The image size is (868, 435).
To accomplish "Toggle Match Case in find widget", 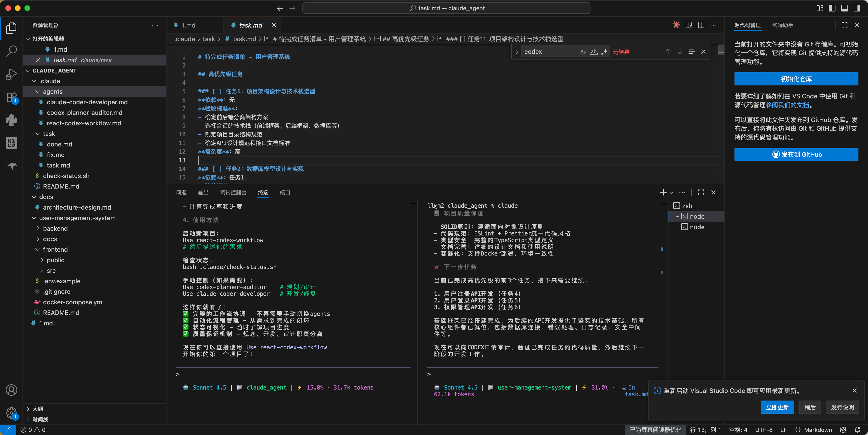I will [x=583, y=51].
